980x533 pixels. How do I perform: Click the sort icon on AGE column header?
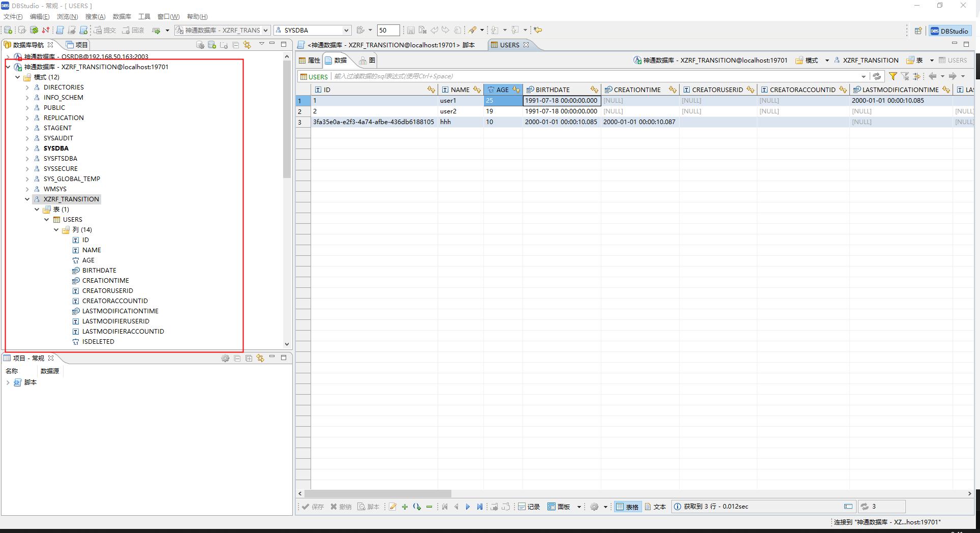point(516,90)
